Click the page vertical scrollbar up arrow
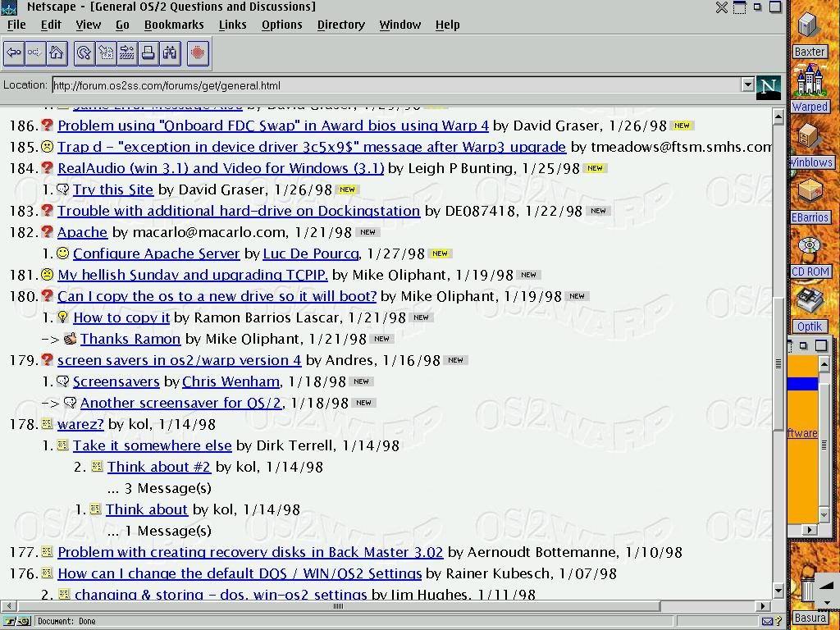This screenshot has height=630, width=840. coord(779,117)
